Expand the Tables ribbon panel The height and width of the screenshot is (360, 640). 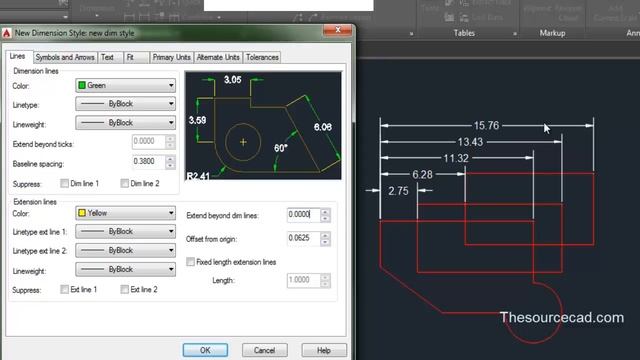click(464, 33)
